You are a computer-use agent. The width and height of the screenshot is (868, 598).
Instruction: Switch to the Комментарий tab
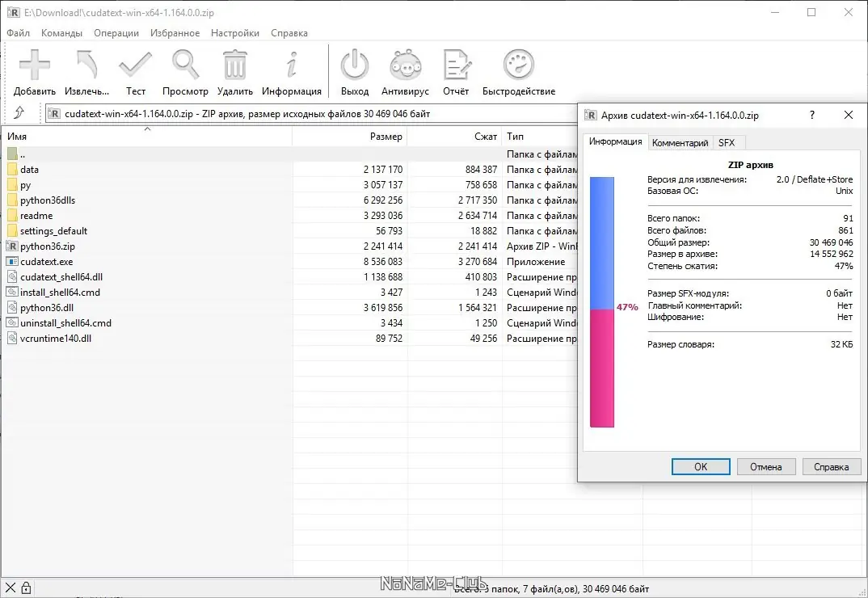(x=680, y=143)
